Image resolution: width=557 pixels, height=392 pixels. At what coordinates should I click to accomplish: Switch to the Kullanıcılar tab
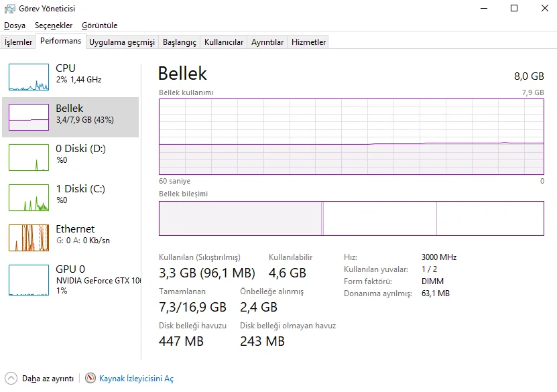pyautogui.click(x=223, y=41)
